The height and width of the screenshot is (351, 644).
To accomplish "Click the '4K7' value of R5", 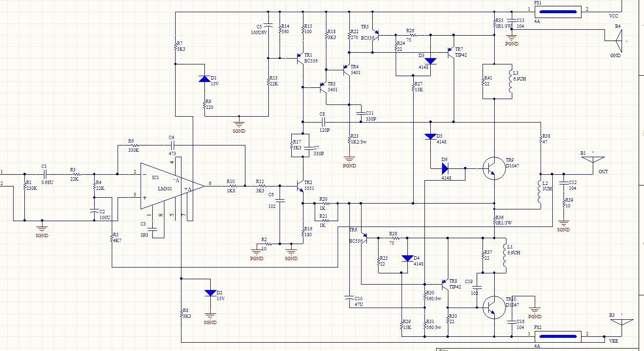I will (117, 240).
